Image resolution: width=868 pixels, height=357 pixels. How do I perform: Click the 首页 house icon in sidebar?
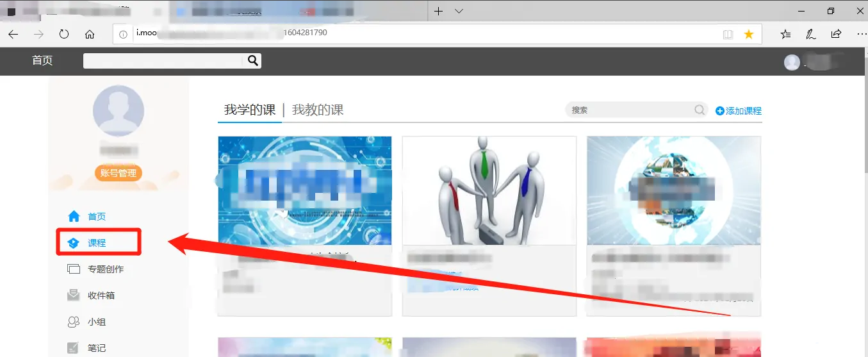tap(74, 217)
